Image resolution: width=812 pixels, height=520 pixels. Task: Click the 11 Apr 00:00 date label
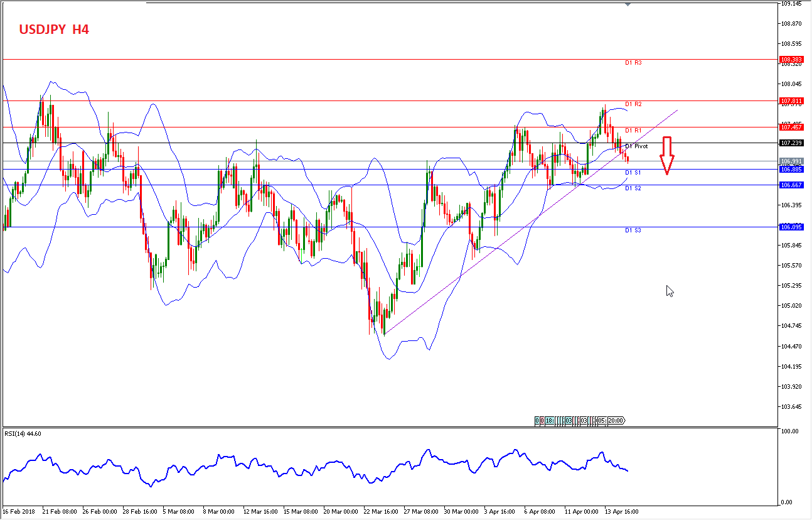click(x=582, y=511)
